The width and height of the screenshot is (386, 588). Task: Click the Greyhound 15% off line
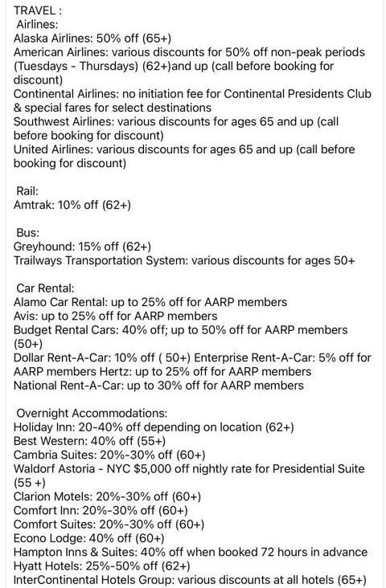(x=82, y=247)
